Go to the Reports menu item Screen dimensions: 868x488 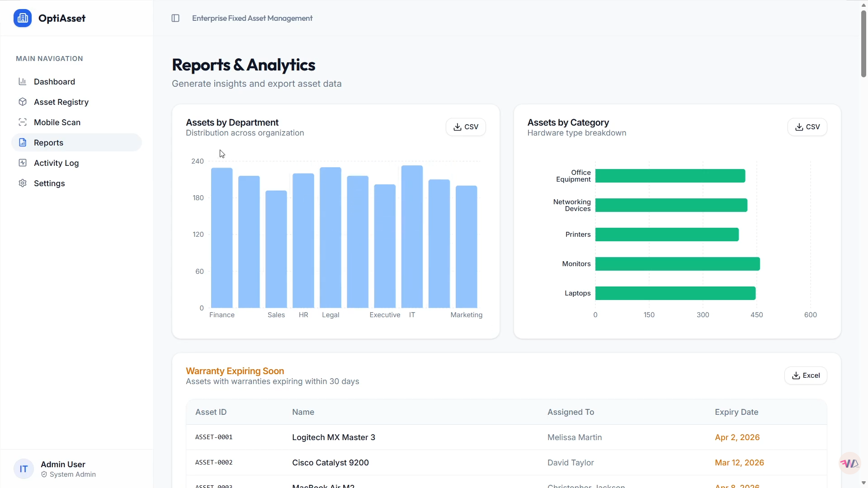click(76, 142)
